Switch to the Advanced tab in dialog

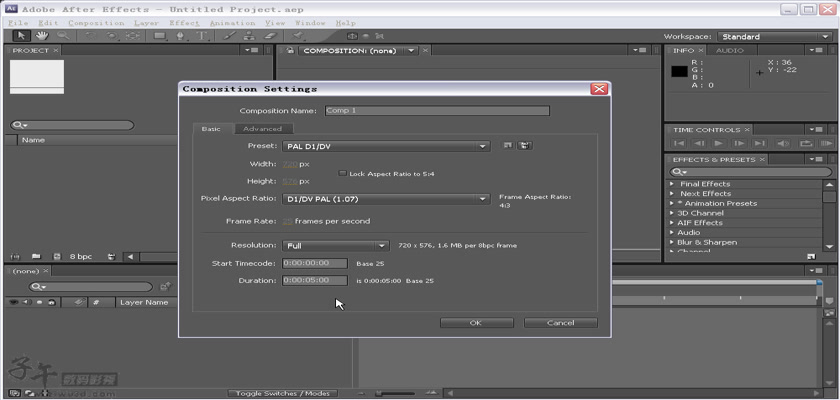pos(262,129)
